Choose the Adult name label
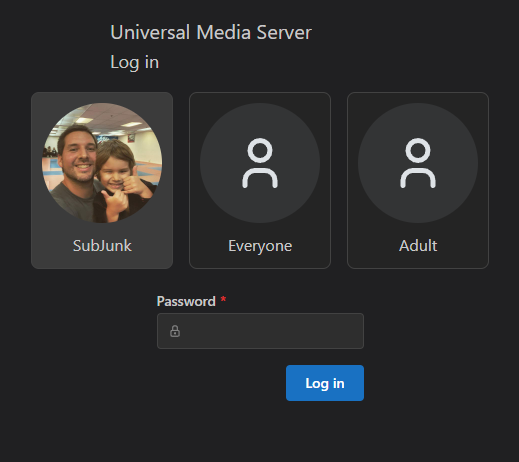This screenshot has height=462, width=519. (418, 246)
